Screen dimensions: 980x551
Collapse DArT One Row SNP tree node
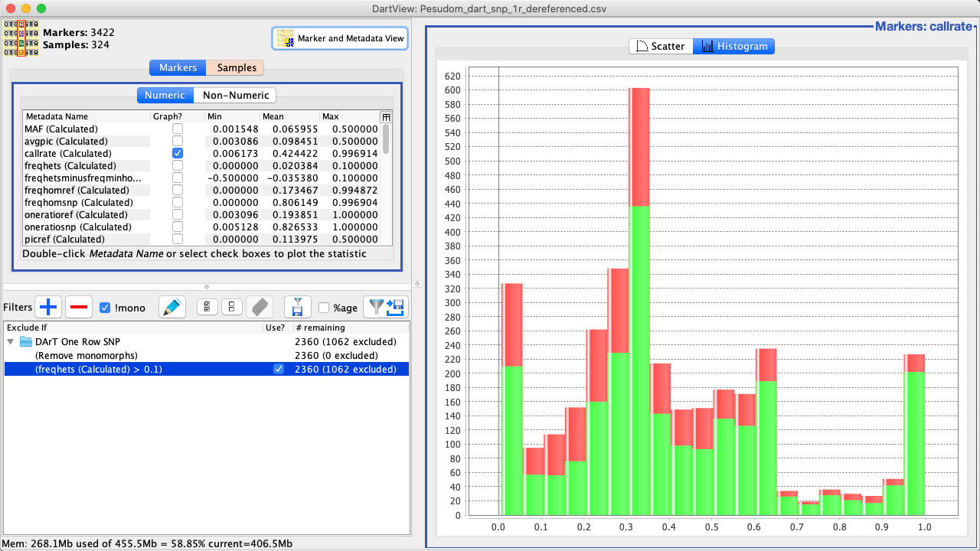click(x=11, y=341)
